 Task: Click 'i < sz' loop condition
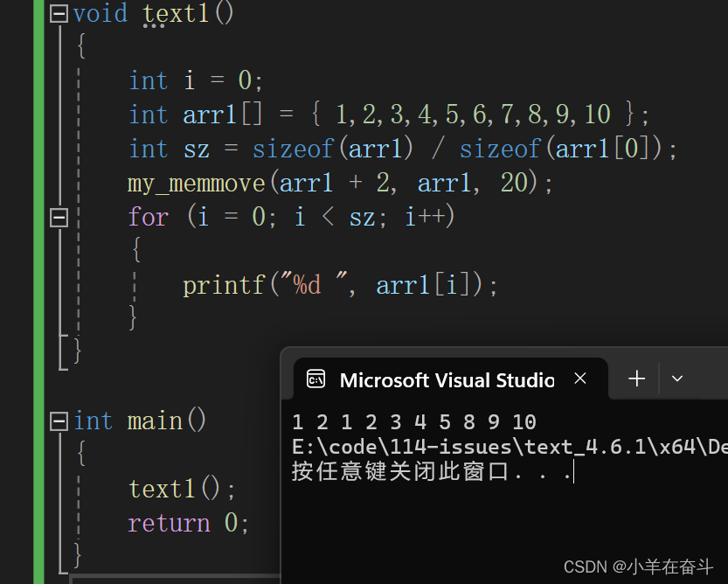pos(334,217)
